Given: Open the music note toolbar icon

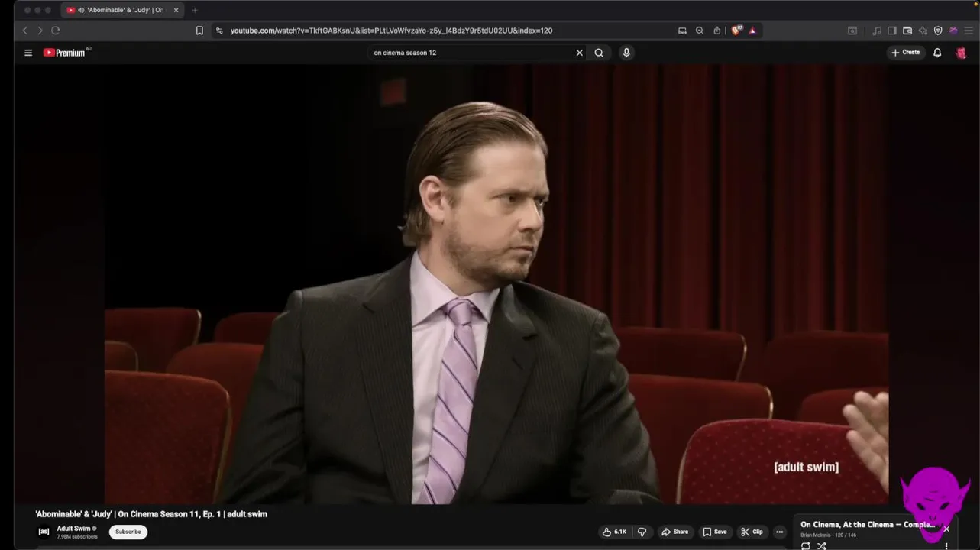Looking at the screenshot, I should 877,31.
